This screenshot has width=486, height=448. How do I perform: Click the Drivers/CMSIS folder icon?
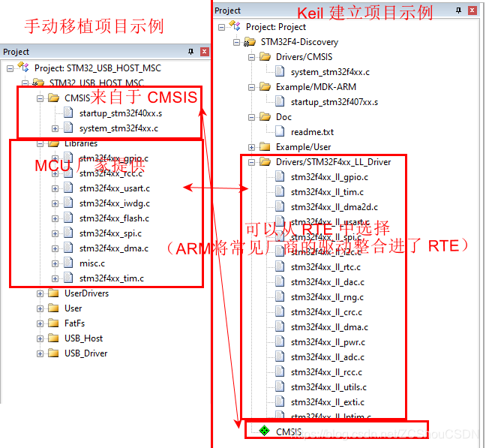click(265, 57)
